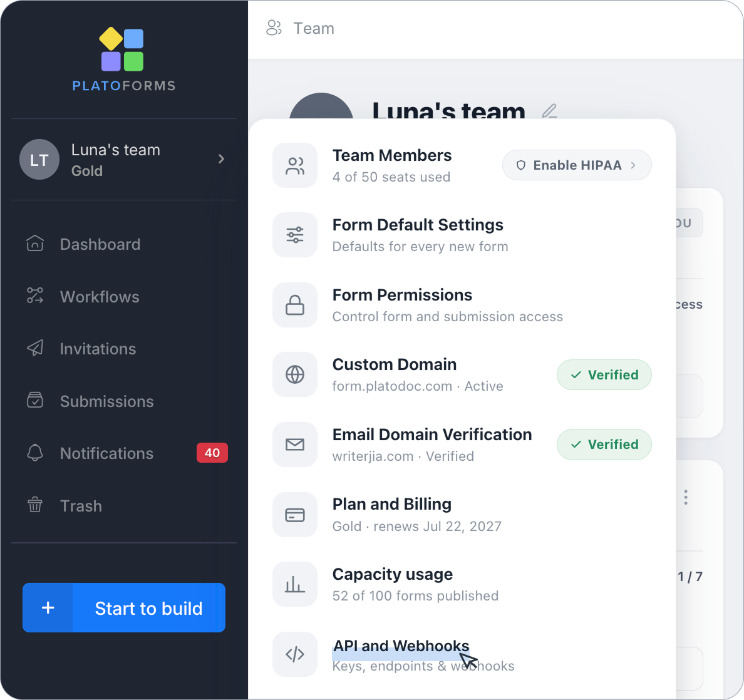The image size is (744, 700).
Task: Click the '1 / 7' counter text
Action: pos(690,577)
